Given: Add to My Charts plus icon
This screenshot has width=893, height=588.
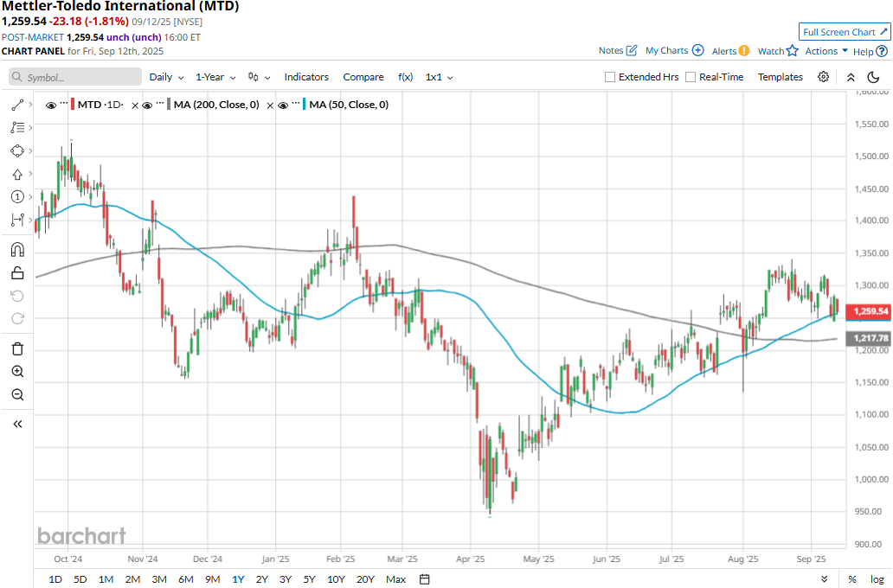Looking at the screenshot, I should pos(697,50).
